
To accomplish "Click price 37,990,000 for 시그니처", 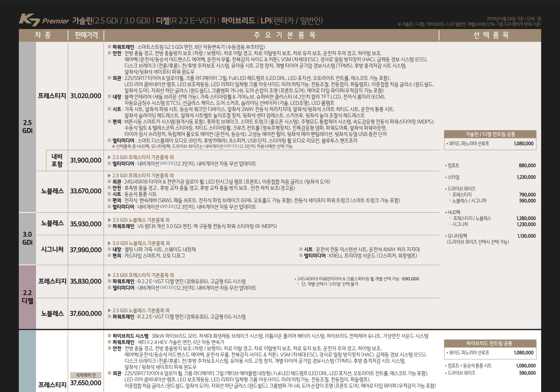I will [x=86, y=250].
